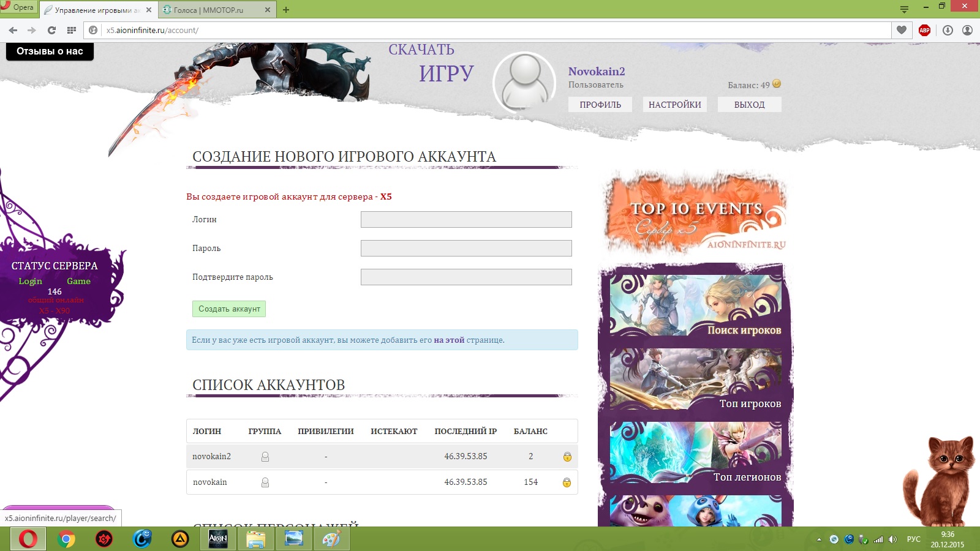The image size is (980, 551).
Task: Open the Поиск игроков banner
Action: 696,305
